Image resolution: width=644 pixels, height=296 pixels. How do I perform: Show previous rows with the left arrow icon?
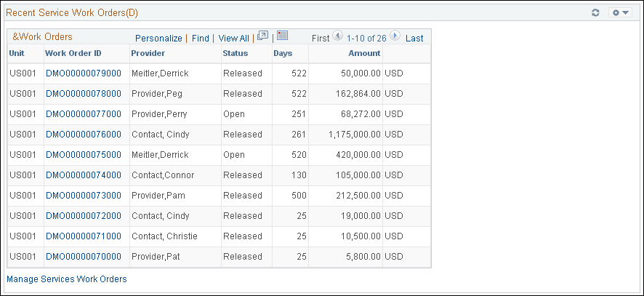337,36
